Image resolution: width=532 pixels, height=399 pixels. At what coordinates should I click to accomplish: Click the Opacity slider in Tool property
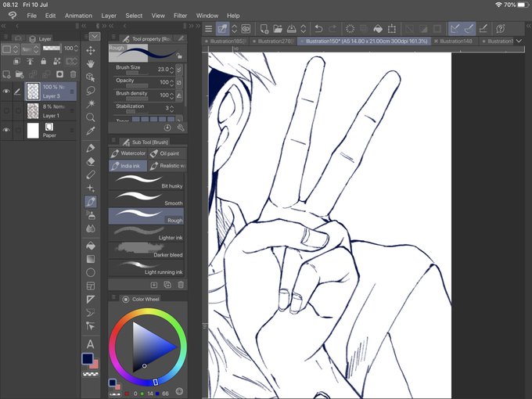click(137, 86)
